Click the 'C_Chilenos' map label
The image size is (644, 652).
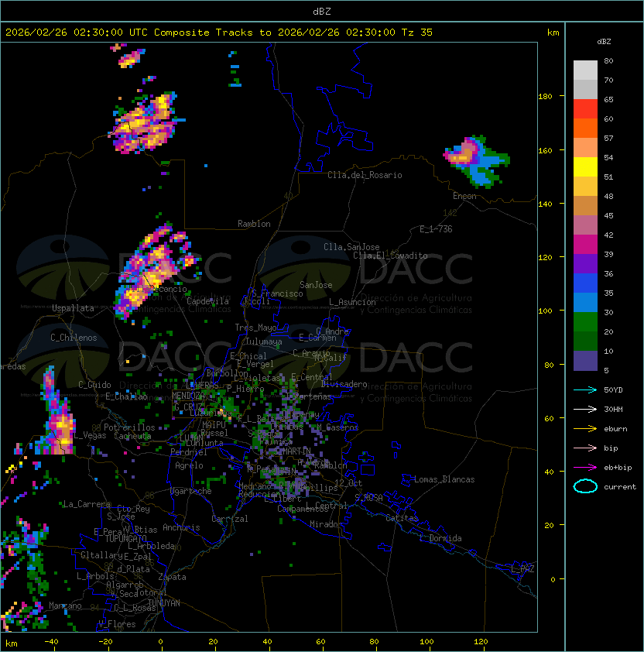pyautogui.click(x=74, y=338)
